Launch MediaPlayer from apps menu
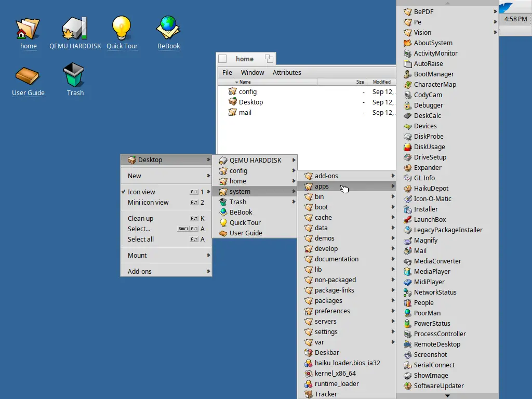 pyautogui.click(x=447, y=271)
